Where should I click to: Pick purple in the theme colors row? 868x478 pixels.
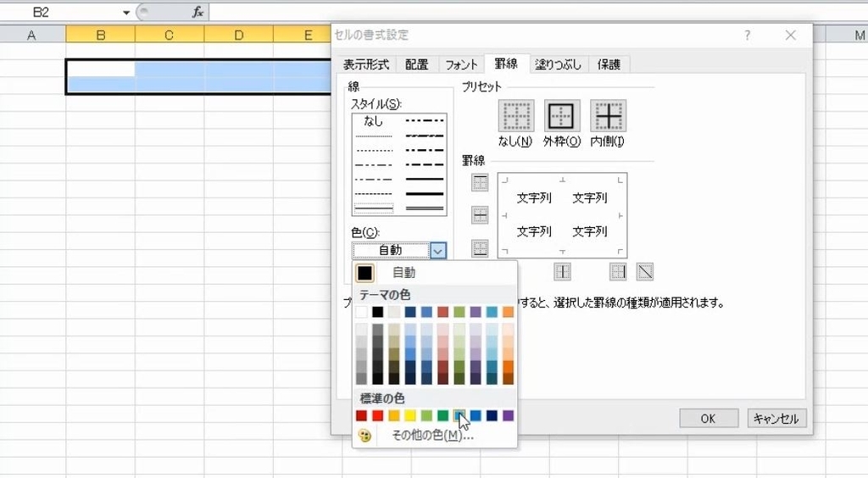476,312
